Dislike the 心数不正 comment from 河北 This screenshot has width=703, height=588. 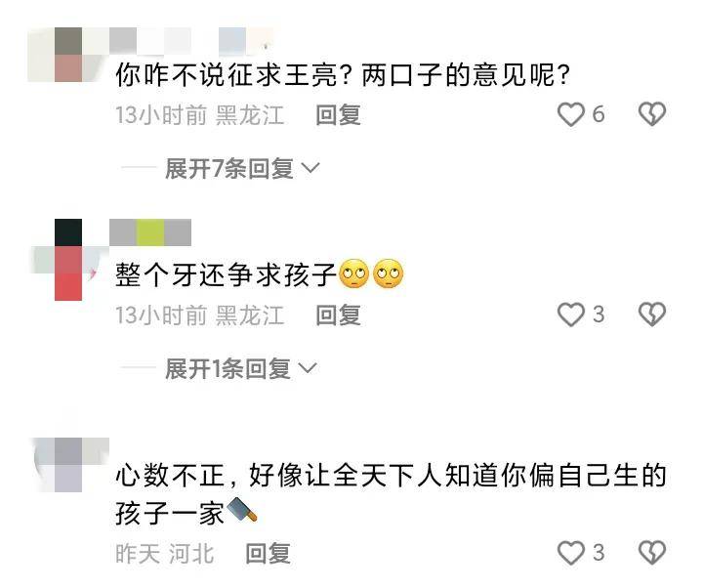pyautogui.click(x=652, y=553)
